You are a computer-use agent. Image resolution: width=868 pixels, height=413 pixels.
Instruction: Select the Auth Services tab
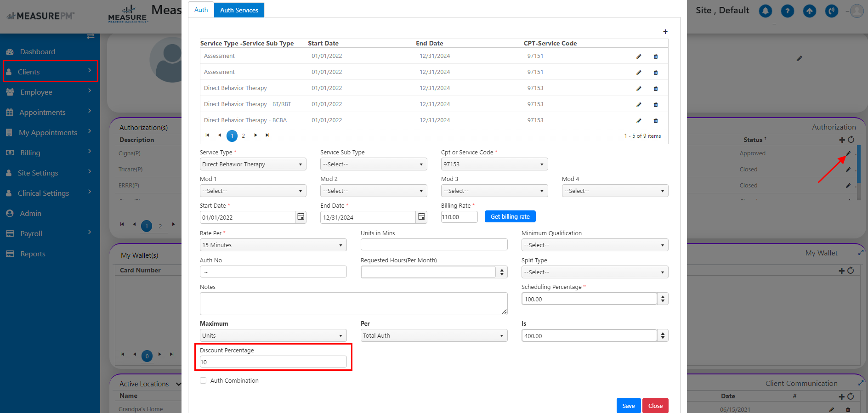239,10
